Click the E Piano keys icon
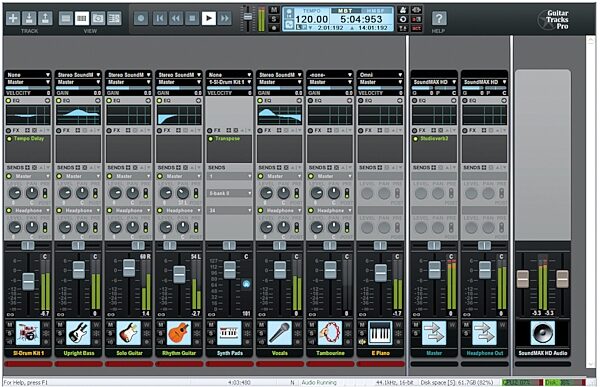This screenshot has width=600, height=387. click(380, 333)
